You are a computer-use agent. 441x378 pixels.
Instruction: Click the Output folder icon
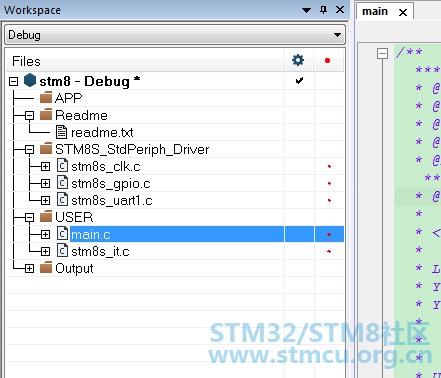pos(46,267)
